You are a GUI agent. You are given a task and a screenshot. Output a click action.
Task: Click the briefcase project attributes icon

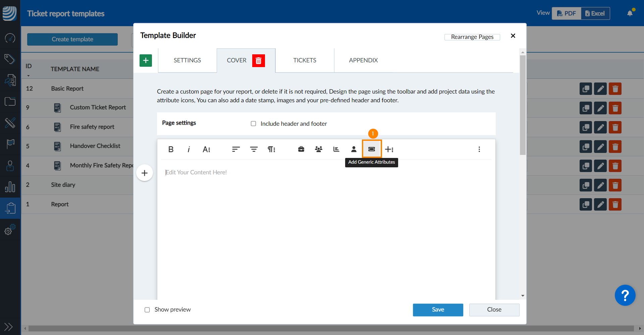tap(301, 149)
